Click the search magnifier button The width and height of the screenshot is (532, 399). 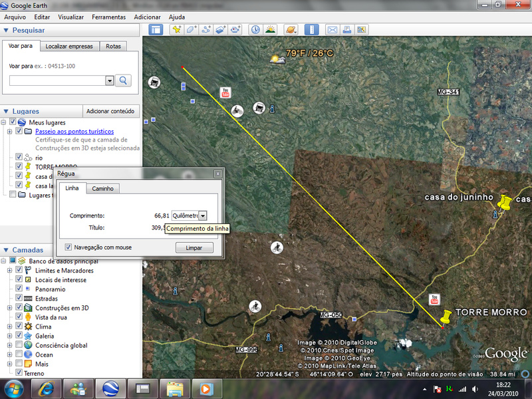123,80
